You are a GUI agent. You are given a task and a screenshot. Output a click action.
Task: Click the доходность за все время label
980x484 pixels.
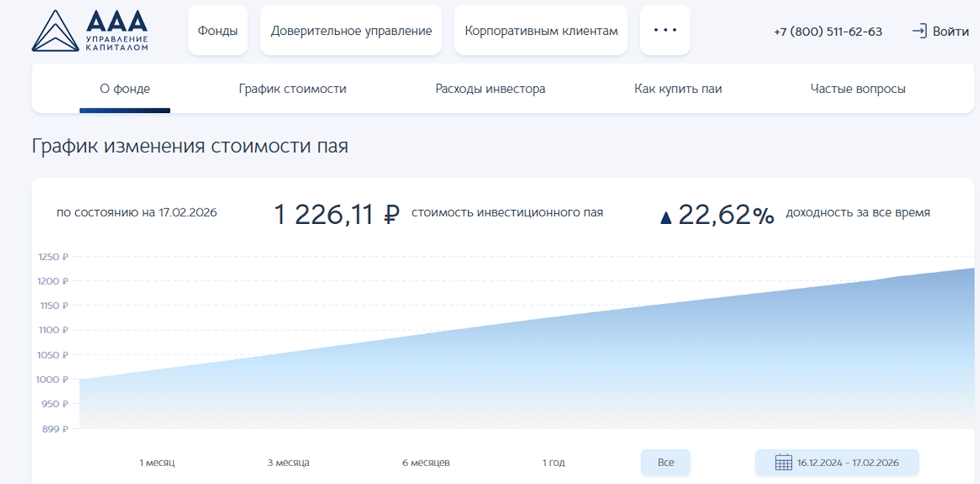click(x=858, y=213)
